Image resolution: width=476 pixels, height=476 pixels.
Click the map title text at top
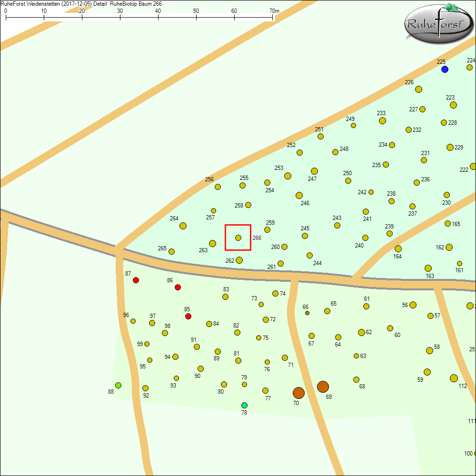(81, 3)
